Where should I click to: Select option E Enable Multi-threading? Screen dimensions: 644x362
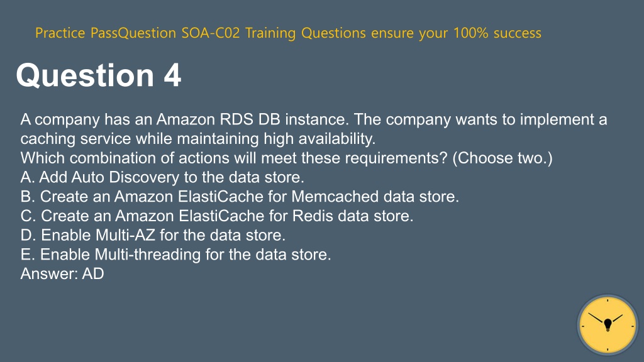click(176, 255)
